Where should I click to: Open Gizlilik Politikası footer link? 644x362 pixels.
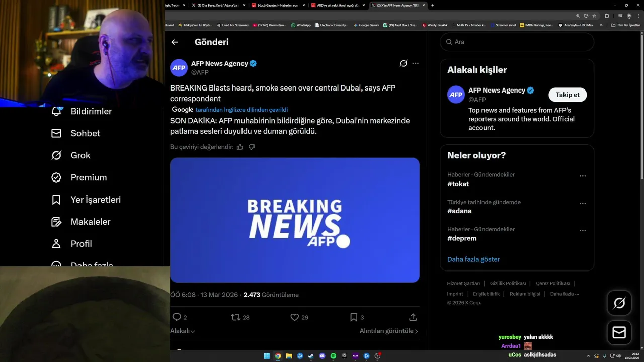[x=508, y=283]
